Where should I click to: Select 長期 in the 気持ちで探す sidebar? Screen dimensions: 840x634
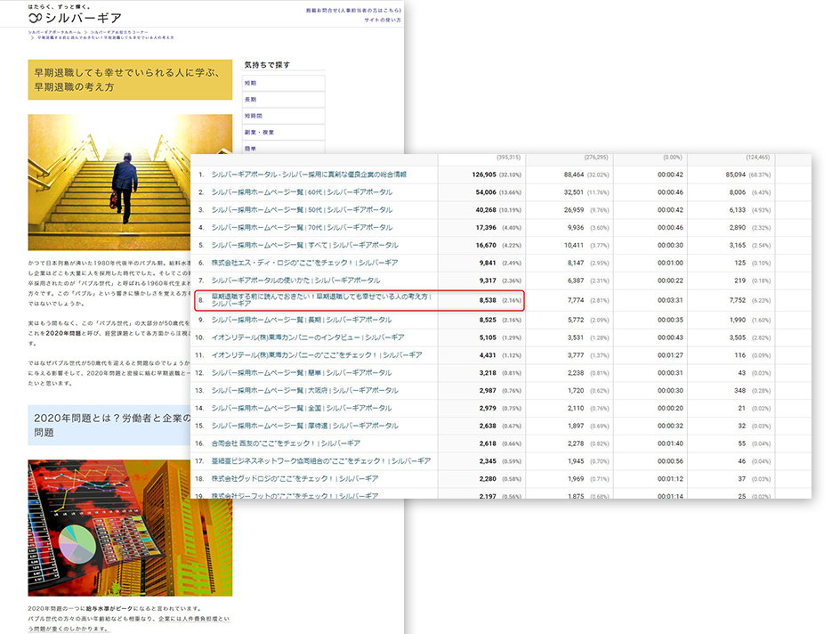[283, 100]
